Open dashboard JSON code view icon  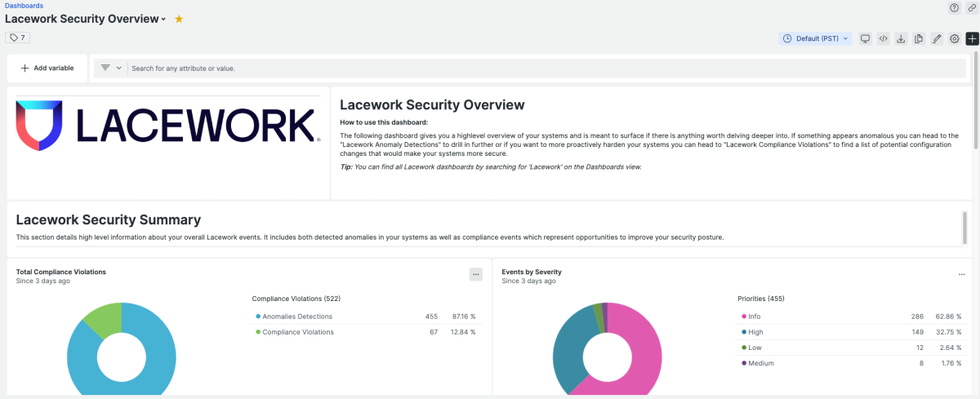(x=883, y=38)
